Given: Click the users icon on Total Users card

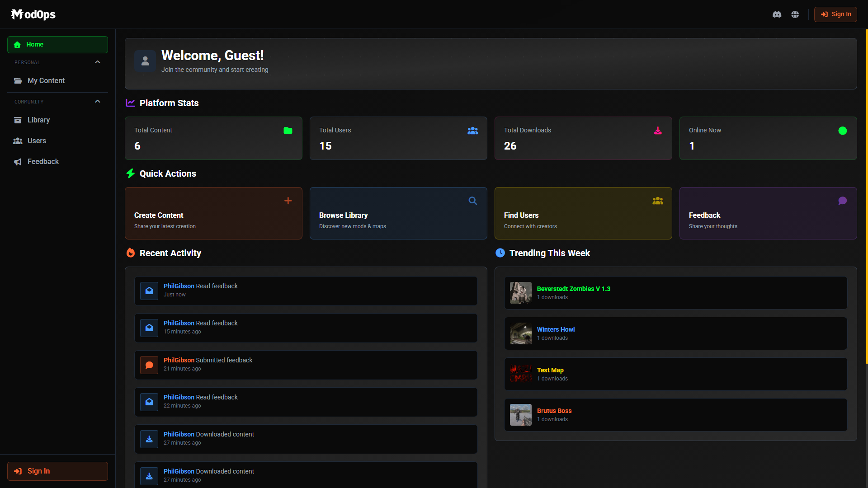Looking at the screenshot, I should pyautogui.click(x=473, y=131).
